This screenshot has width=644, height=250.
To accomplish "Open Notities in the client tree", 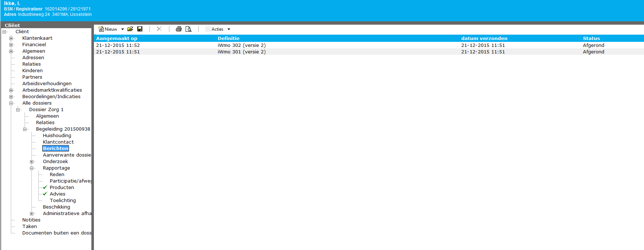I will pyautogui.click(x=31, y=220).
